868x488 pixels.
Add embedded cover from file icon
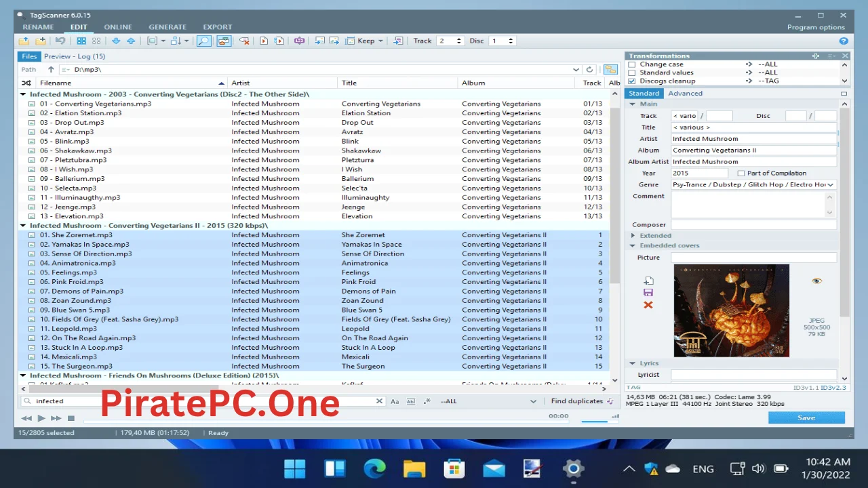[648, 281]
